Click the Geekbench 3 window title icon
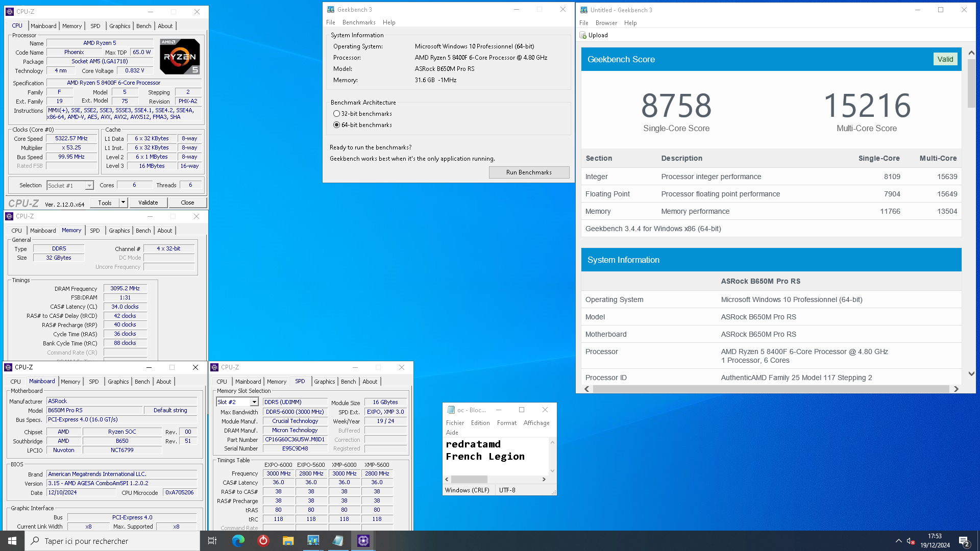Screen dimensions: 980x551 (x=331, y=10)
